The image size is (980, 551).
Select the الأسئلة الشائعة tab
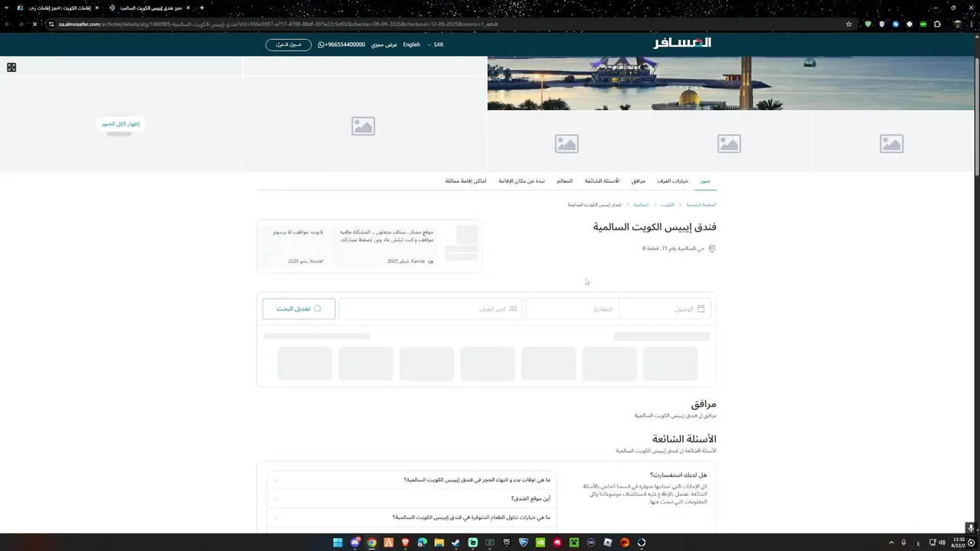pyautogui.click(x=603, y=181)
